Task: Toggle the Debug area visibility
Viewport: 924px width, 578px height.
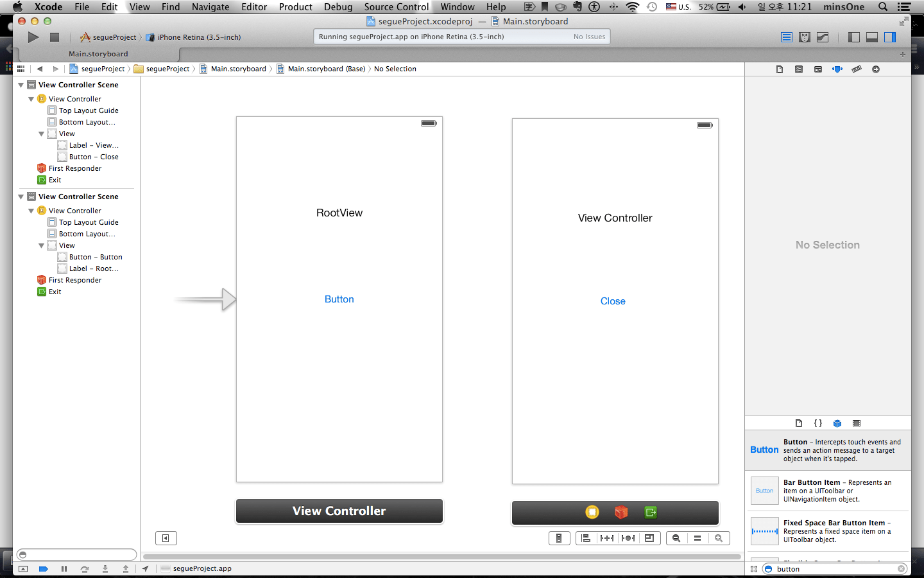Action: [x=872, y=37]
